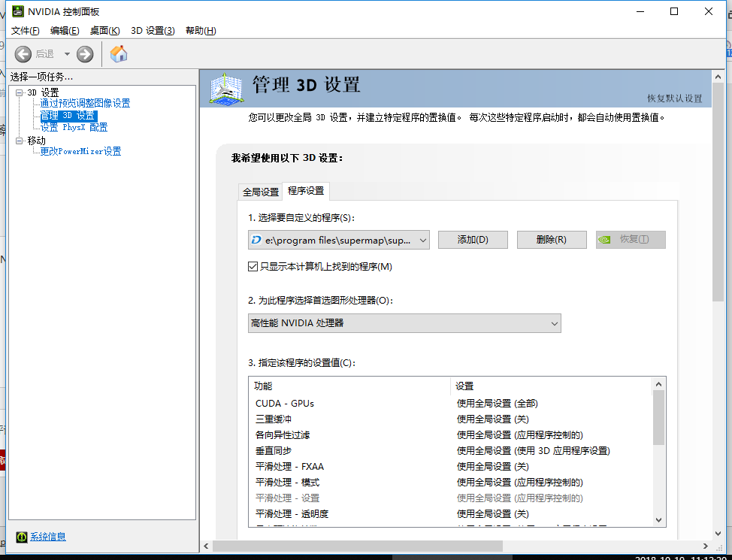Click 恢复默认设置 link in header
732x560 pixels.
[675, 98]
